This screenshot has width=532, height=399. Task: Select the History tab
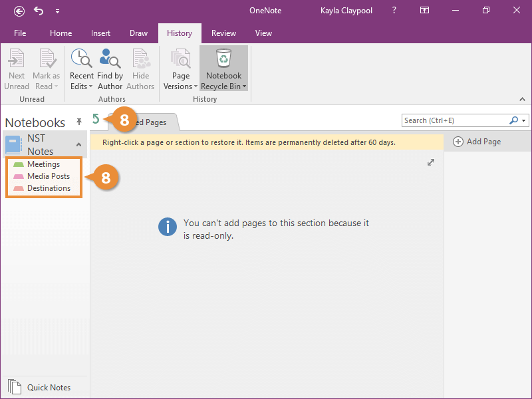pos(180,33)
